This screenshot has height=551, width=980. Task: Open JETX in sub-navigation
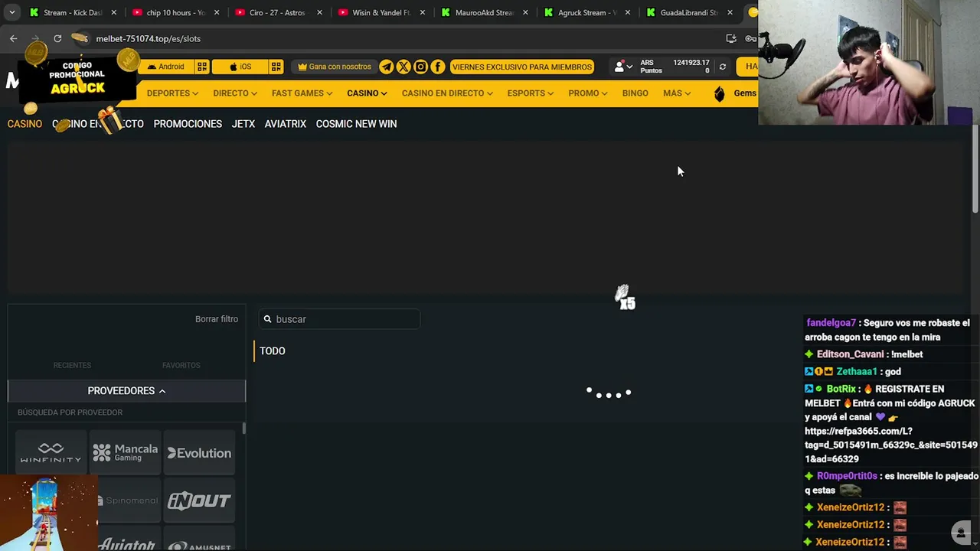(x=243, y=124)
